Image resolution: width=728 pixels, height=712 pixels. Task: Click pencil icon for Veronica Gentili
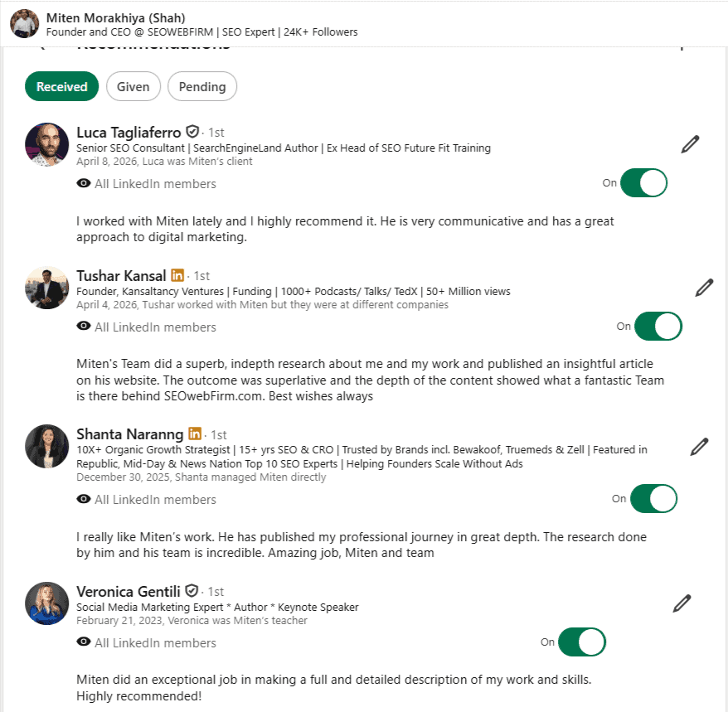[x=682, y=603]
